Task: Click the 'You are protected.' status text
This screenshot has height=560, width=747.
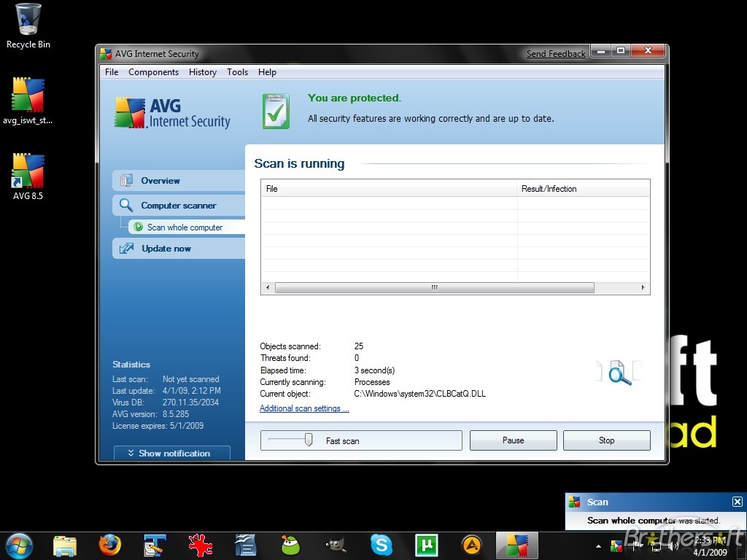Action: 355,98
